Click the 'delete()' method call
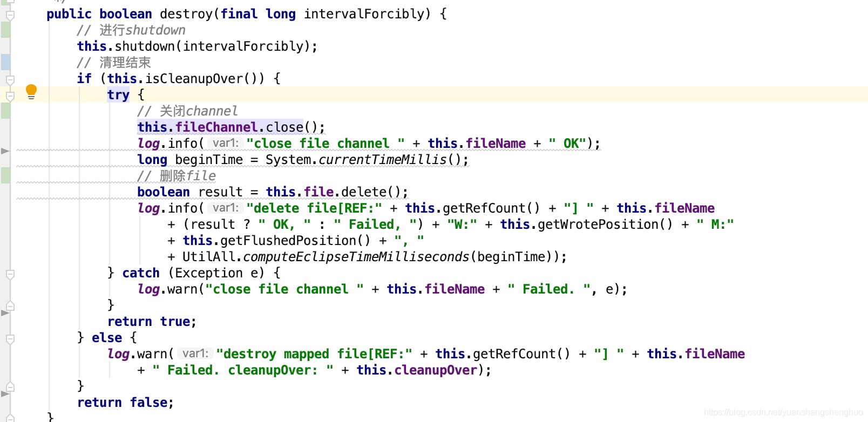868x422 pixels. point(371,192)
